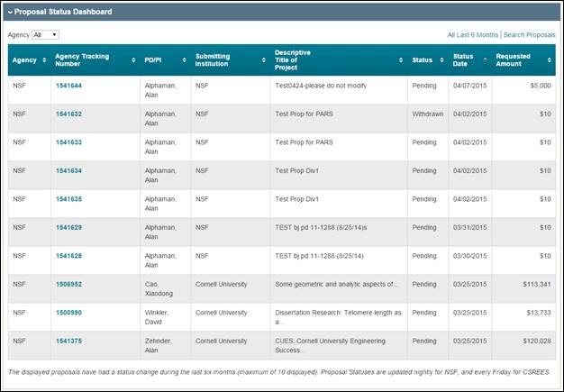Open tracking number 1541629
This screenshot has width=564, height=392.
click(68, 227)
